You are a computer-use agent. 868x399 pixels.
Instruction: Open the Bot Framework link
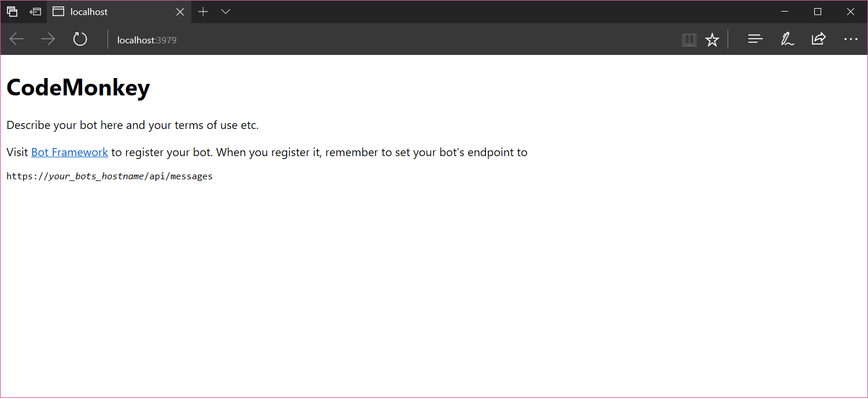(x=69, y=152)
